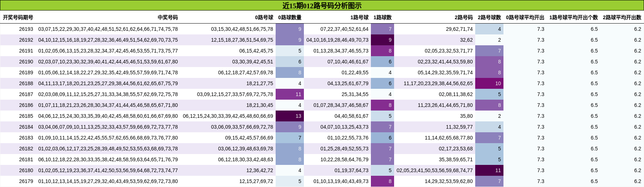Click issue number 26189
Viewport: 644px width, 187px height.
pyautogui.click(x=26, y=72)
